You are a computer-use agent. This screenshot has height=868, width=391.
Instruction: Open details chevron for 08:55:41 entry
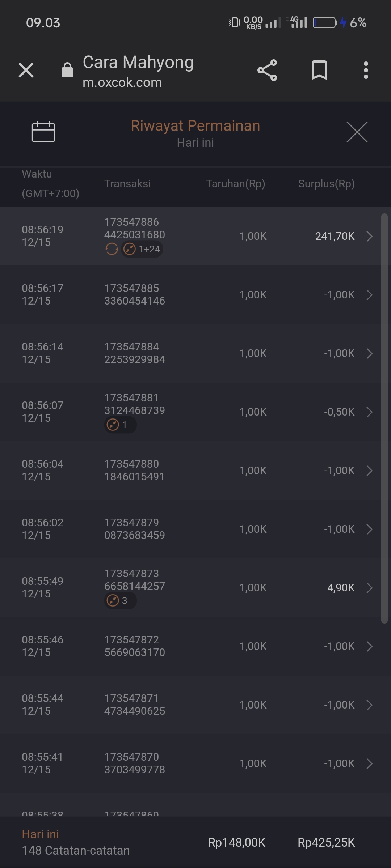coord(369,763)
